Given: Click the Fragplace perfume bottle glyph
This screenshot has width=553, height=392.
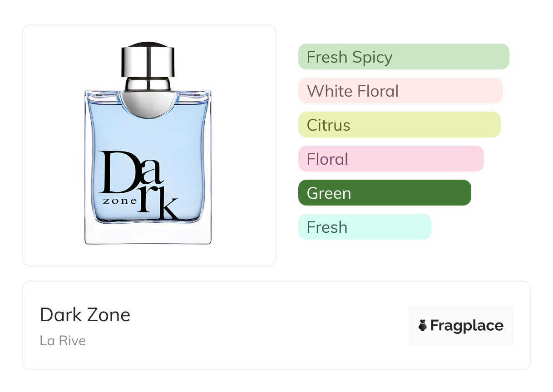Looking at the screenshot, I should (x=423, y=325).
